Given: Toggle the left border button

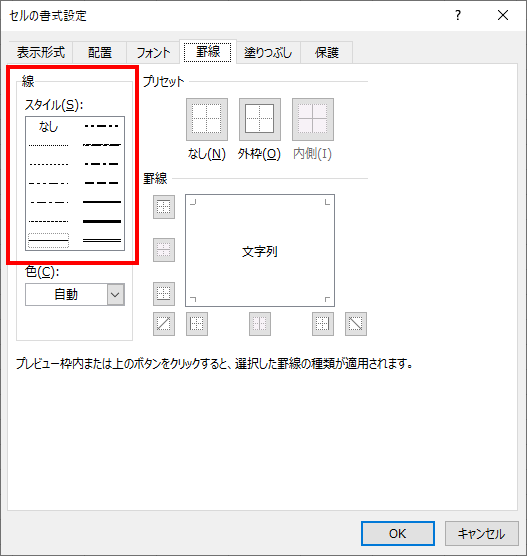Looking at the screenshot, I should tap(197, 324).
